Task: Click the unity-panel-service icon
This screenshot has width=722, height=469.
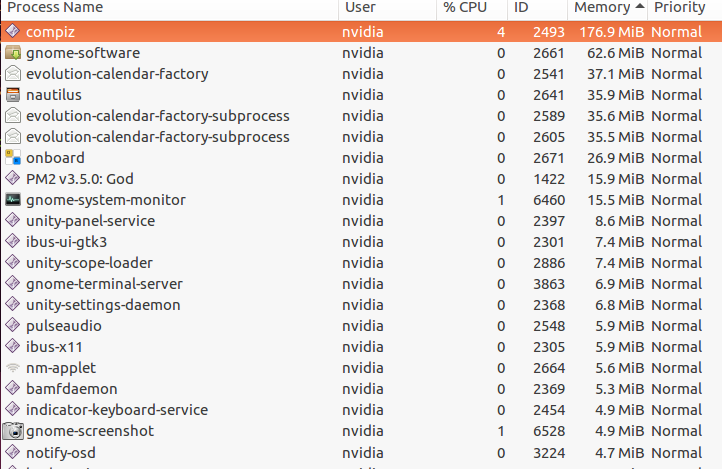Action: click(x=13, y=220)
